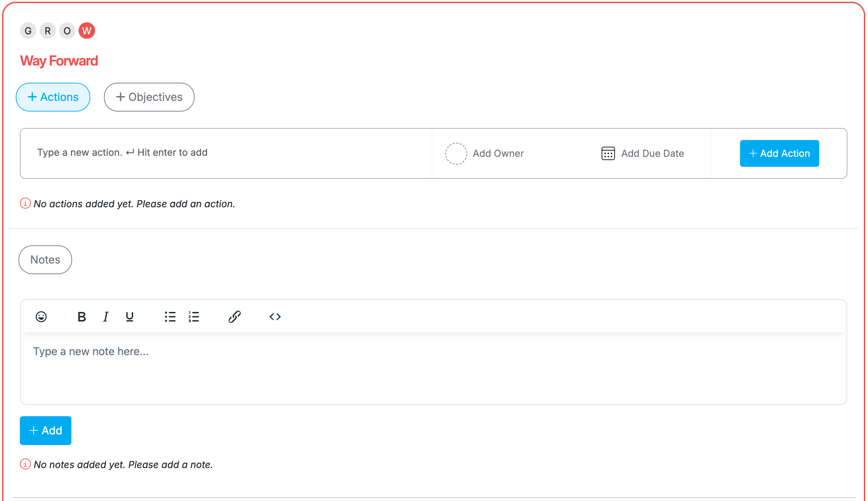Insert a numbered list in note

(194, 317)
